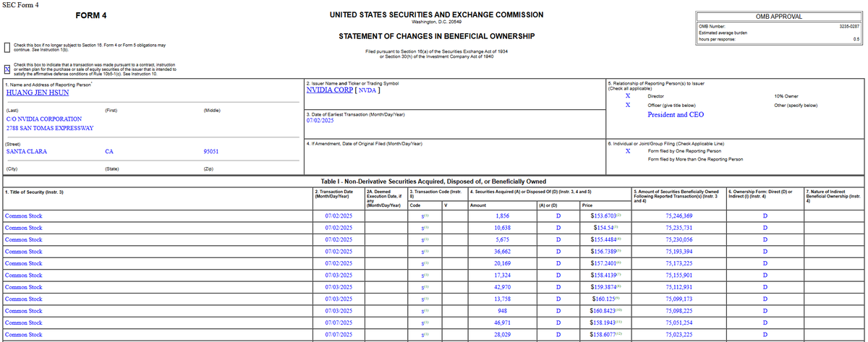Click the state value CA

point(109,152)
